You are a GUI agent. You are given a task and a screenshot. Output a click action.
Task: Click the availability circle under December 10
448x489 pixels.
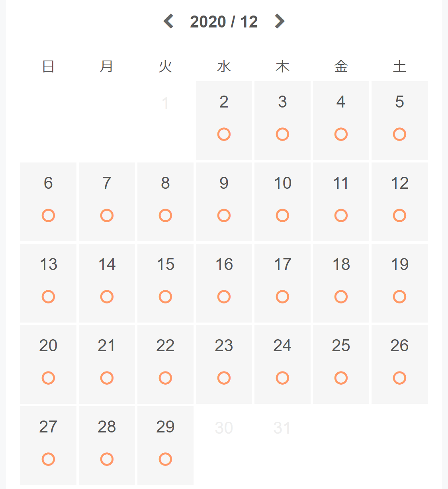tap(282, 215)
